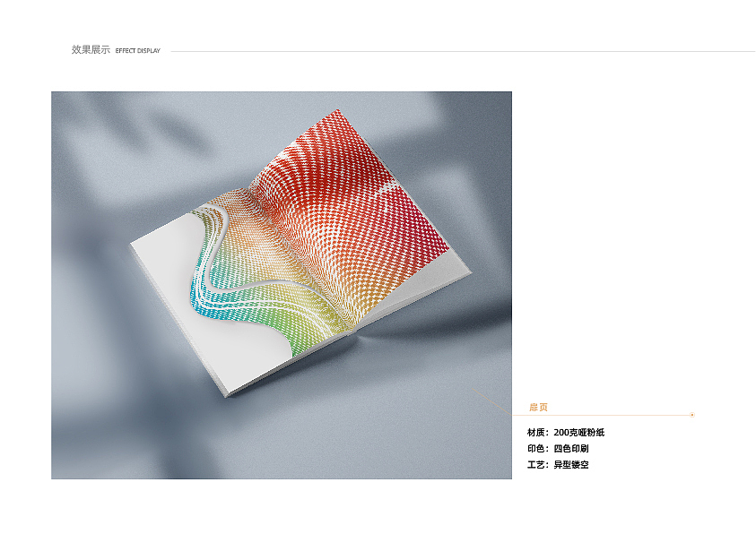Select the 工艺：异型镂空 text line
This screenshot has height=534, width=756.
click(558, 465)
